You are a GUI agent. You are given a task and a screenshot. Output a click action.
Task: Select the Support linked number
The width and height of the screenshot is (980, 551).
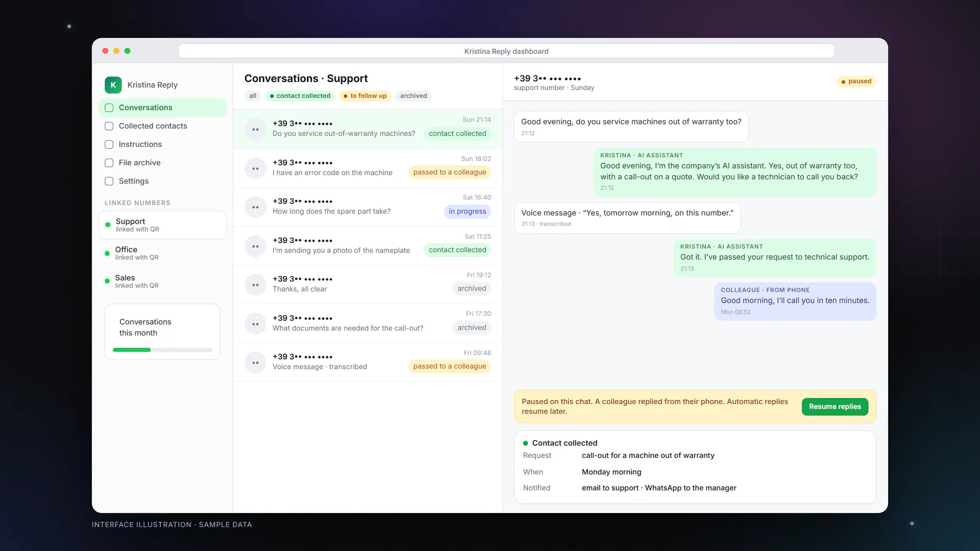(x=162, y=225)
